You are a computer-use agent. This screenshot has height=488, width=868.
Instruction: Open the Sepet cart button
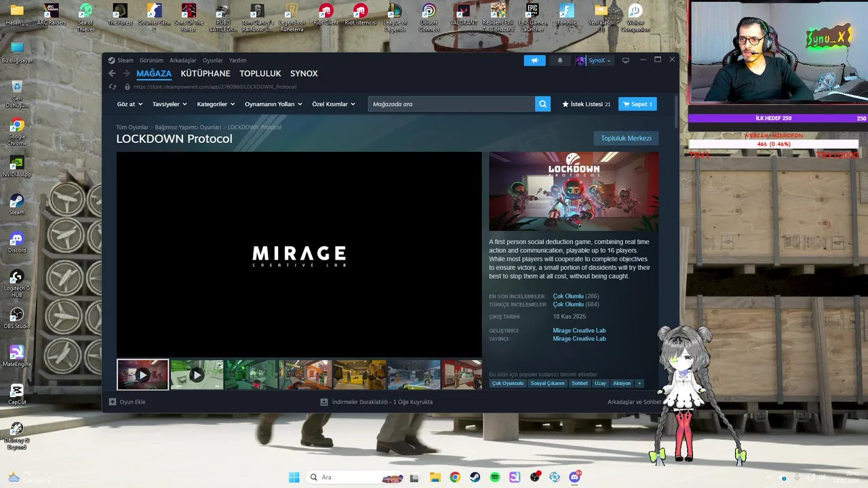tap(637, 104)
